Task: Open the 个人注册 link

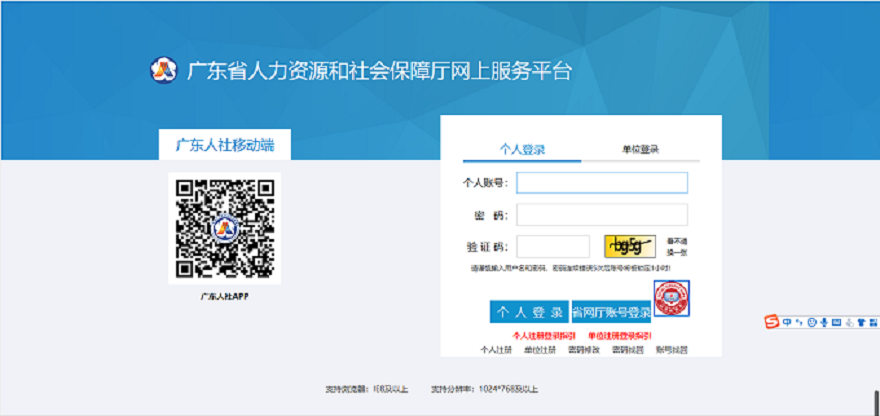Action: (x=496, y=350)
